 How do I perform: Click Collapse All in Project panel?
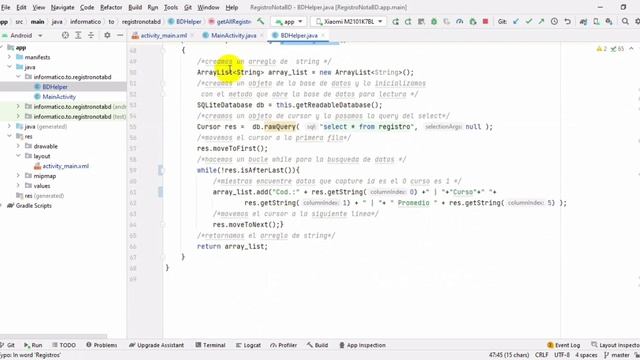91,36
